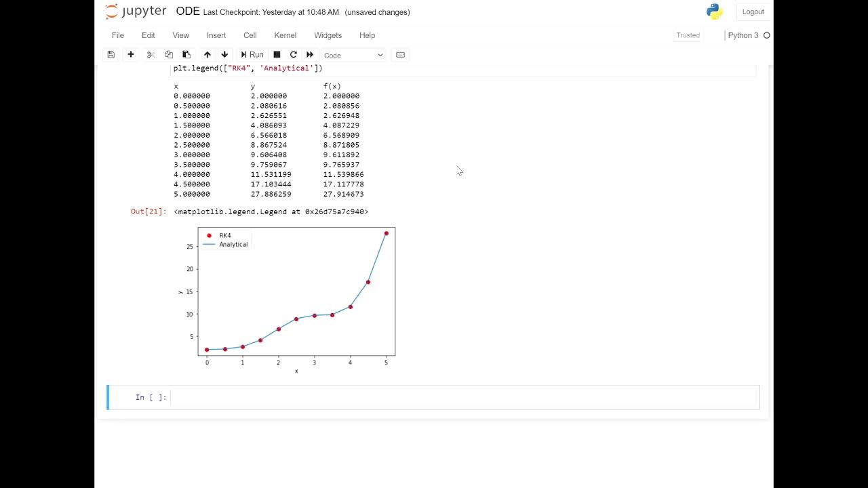Click the Jupyter logo
Viewport: 868px width, 488px height.
coord(136,12)
